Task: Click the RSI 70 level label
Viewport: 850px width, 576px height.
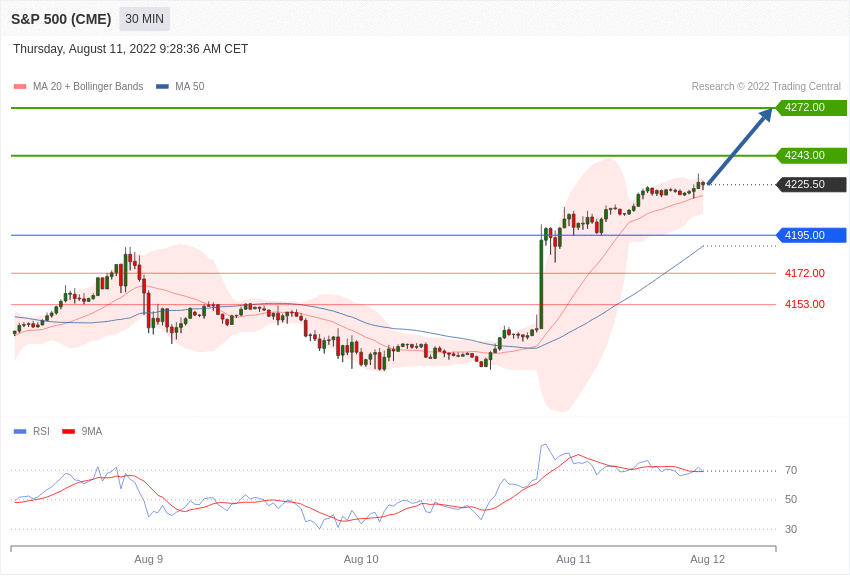Action: (x=791, y=470)
